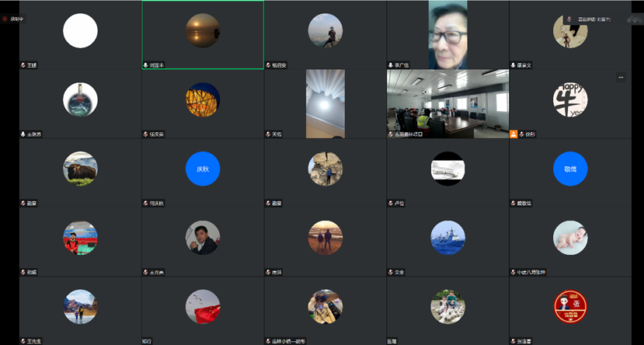Toggle the muted mic icon beside 王建

click(x=23, y=65)
